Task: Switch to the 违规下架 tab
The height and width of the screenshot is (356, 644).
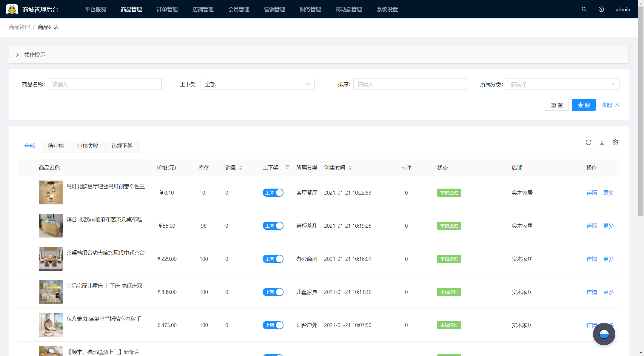Action: pos(122,146)
